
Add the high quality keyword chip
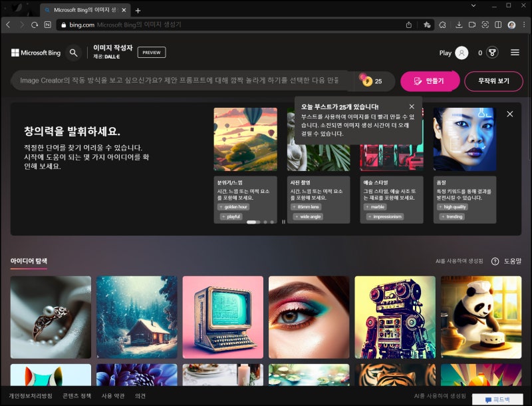click(452, 207)
